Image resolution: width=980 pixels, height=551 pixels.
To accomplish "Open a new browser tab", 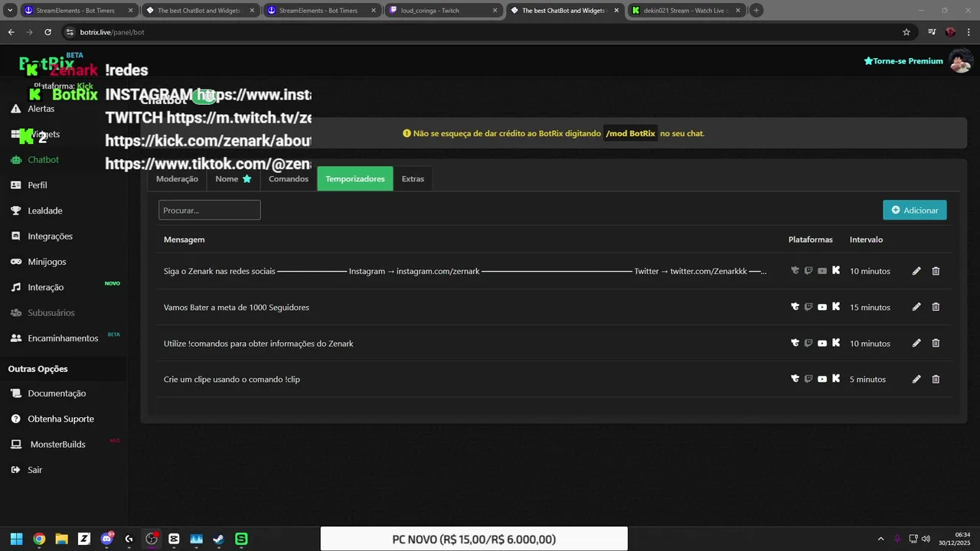I will (x=756, y=10).
